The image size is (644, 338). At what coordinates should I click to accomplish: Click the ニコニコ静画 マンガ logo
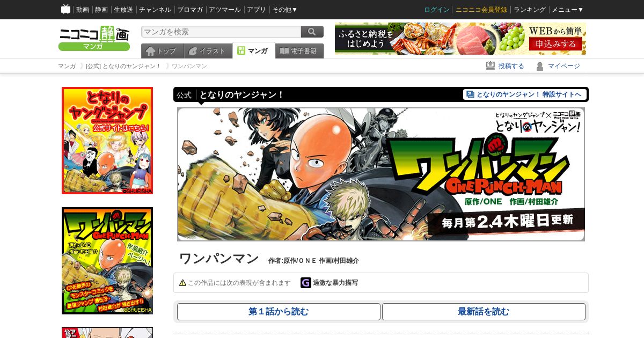click(x=94, y=39)
